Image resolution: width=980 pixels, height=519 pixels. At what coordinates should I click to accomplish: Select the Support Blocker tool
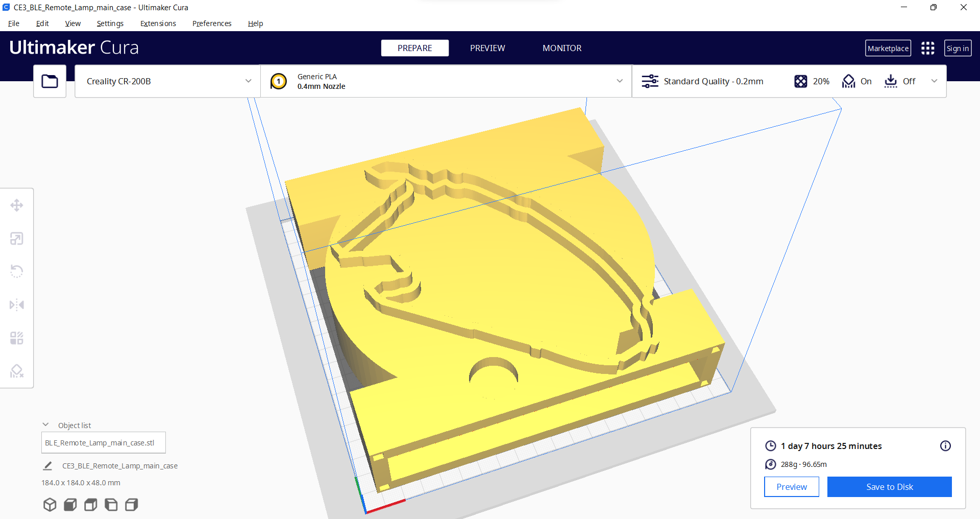17,371
